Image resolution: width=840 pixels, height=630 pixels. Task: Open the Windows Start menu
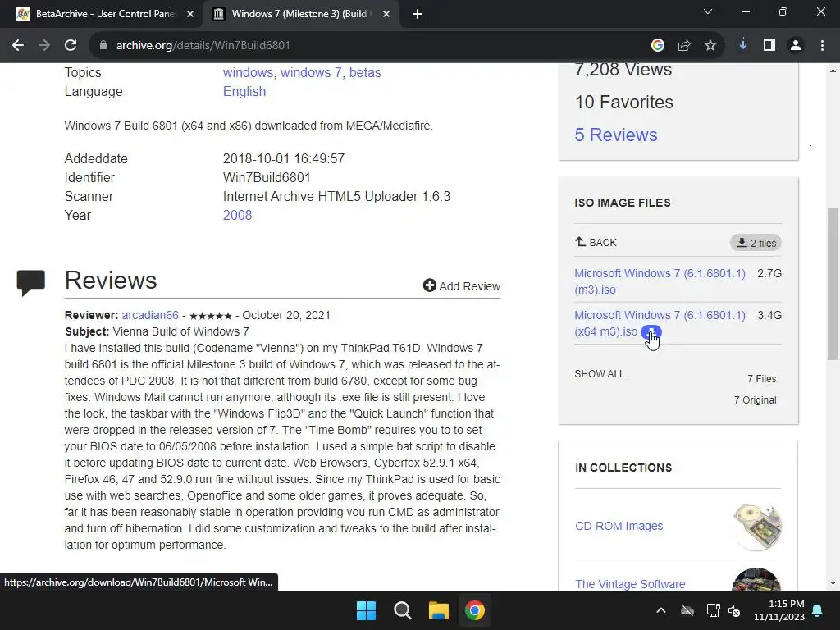[367, 610]
